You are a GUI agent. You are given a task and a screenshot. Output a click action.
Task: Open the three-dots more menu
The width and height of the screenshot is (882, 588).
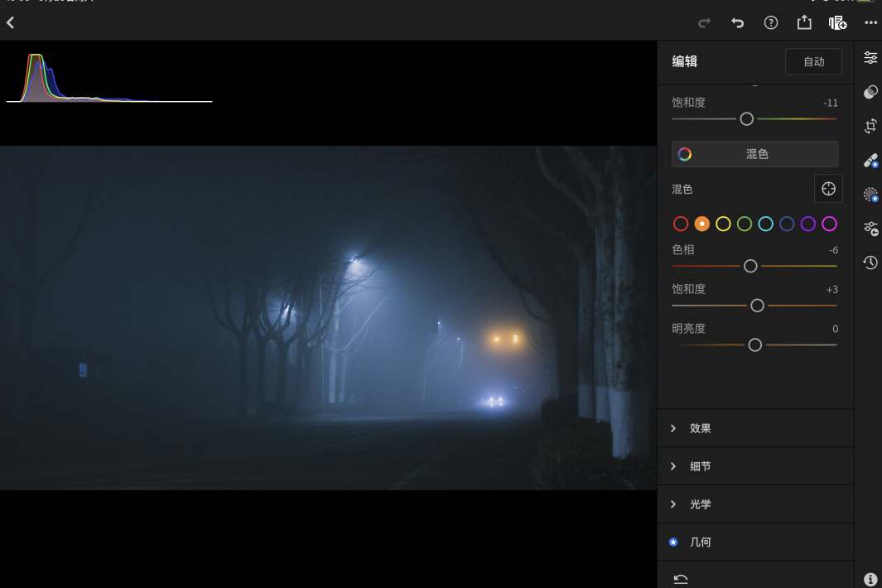(870, 22)
